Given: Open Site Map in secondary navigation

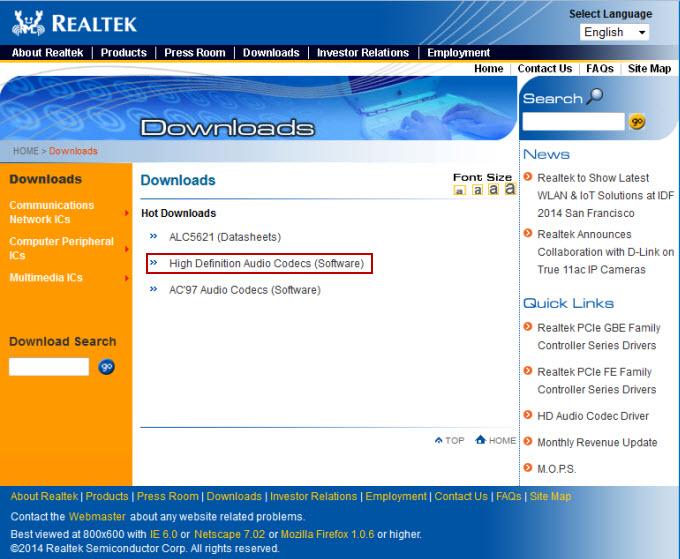Looking at the screenshot, I should tap(649, 69).
